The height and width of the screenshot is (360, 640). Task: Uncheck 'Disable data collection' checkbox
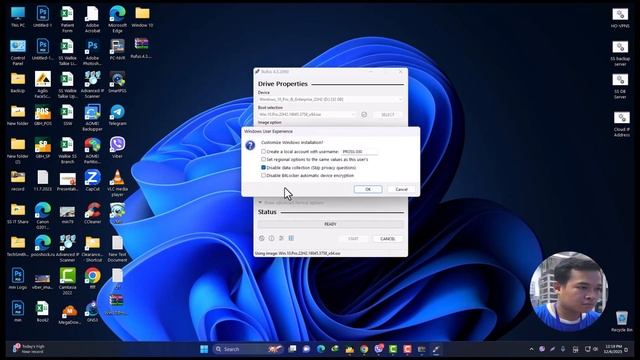tap(263, 167)
